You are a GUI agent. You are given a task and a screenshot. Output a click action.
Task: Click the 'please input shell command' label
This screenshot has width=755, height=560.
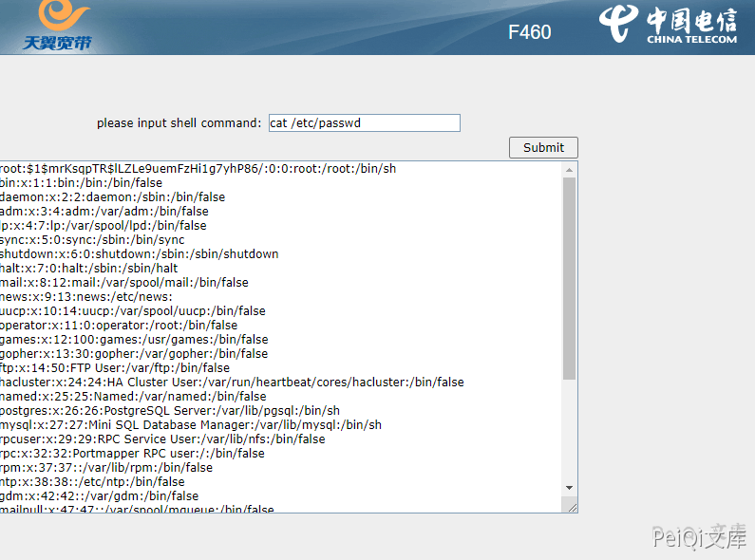coord(179,123)
